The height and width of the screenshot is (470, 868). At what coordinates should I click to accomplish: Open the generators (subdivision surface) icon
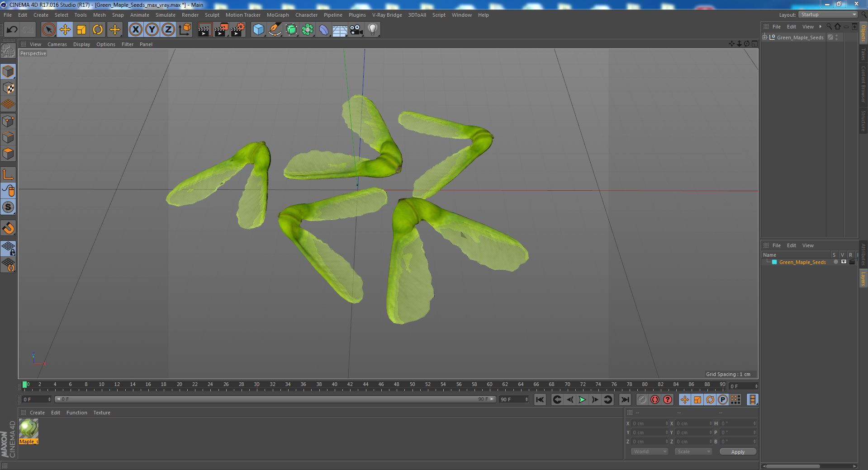point(291,30)
